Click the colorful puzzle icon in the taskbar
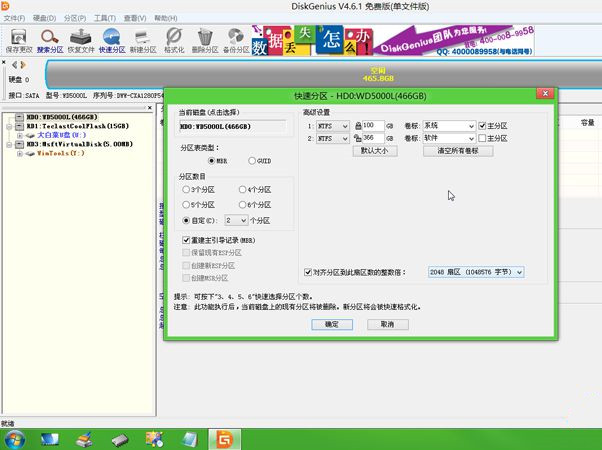This screenshot has height=450, width=602. pos(154,440)
